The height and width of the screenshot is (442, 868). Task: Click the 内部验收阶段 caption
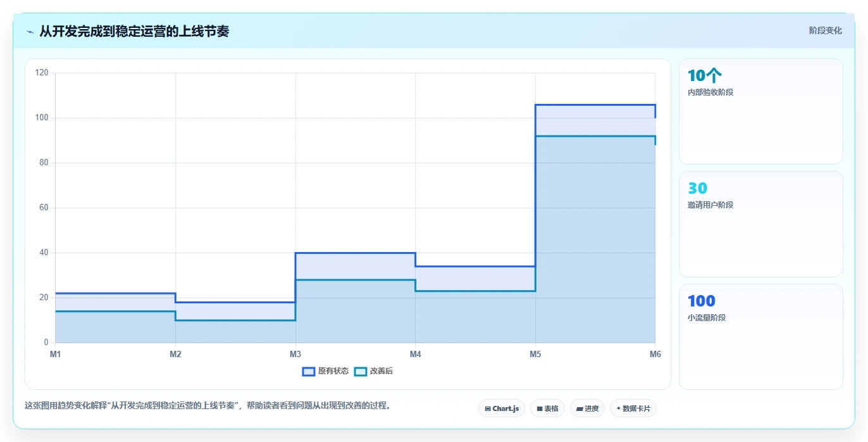[710, 92]
